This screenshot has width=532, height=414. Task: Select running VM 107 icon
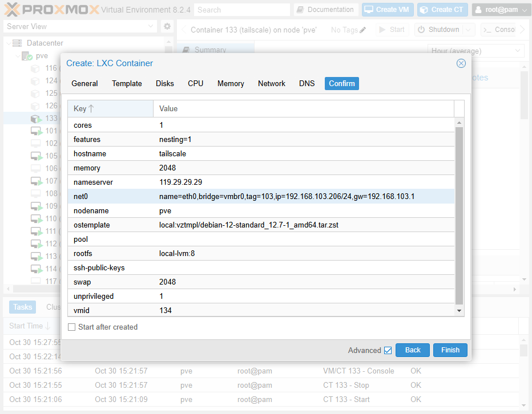click(x=37, y=181)
